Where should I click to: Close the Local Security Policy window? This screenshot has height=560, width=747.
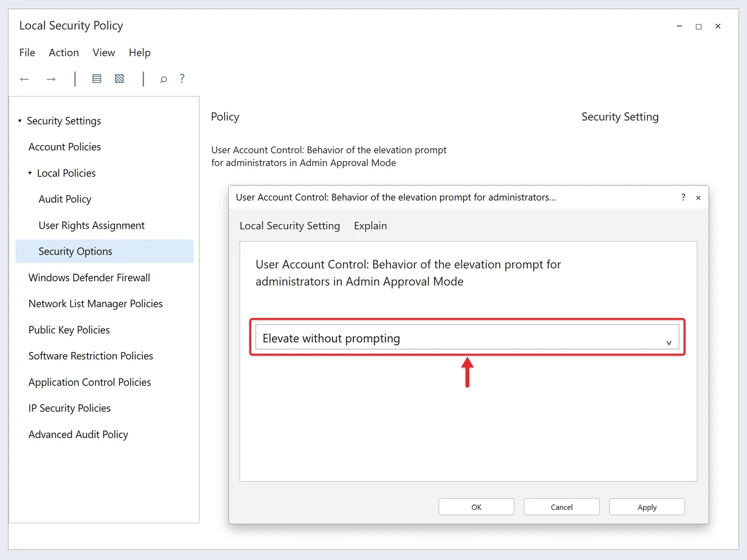718,26
